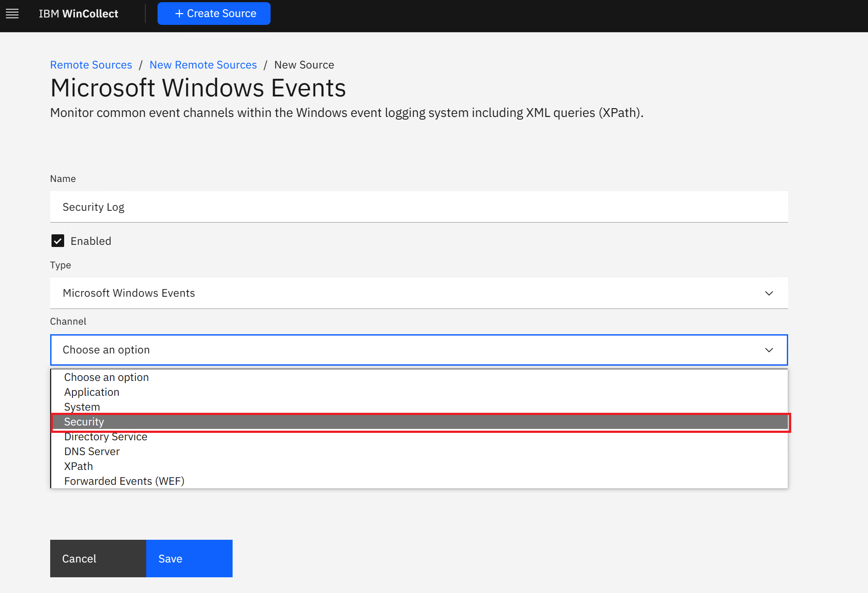The height and width of the screenshot is (593, 868).
Task: Save the new source
Action: [189, 559]
